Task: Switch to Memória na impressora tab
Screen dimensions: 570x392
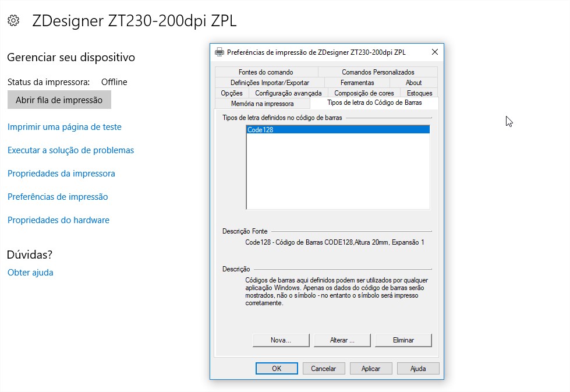Action: [262, 104]
